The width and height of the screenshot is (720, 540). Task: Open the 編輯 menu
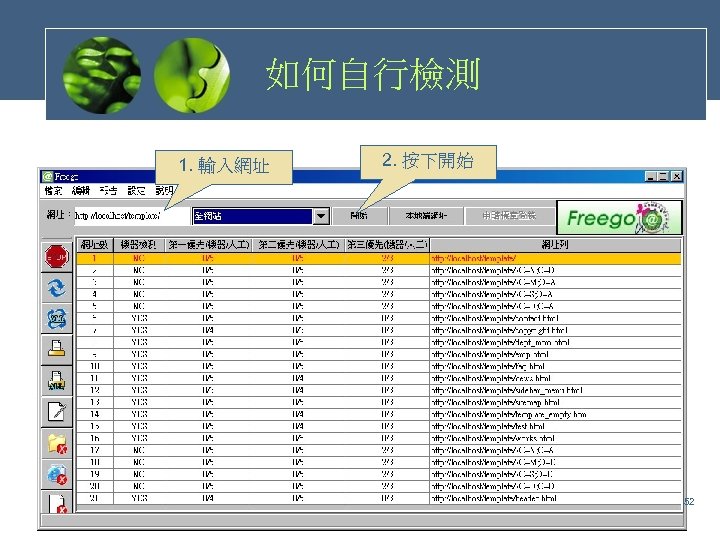(81, 190)
